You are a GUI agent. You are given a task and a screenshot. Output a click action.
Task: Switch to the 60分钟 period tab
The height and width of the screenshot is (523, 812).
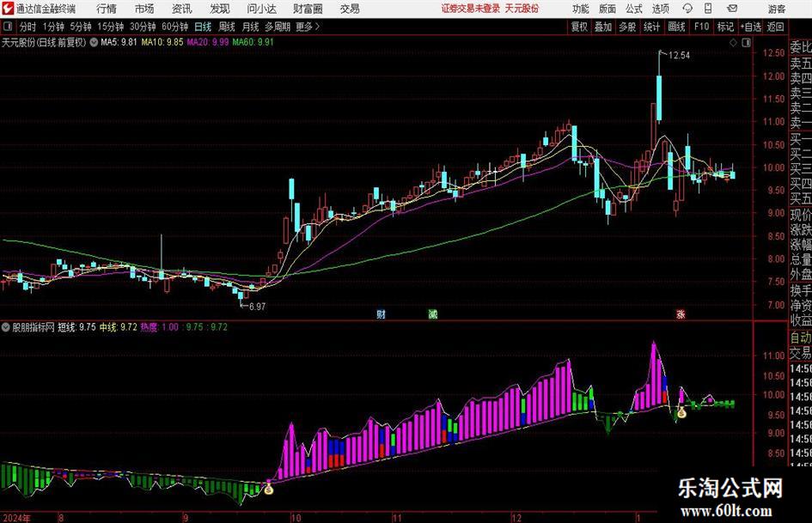175,27
